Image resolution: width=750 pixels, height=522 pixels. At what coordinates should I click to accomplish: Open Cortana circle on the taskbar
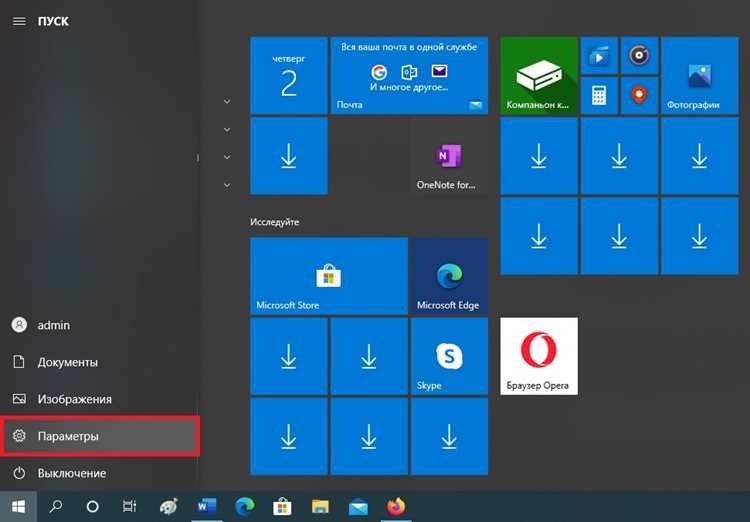click(92, 506)
